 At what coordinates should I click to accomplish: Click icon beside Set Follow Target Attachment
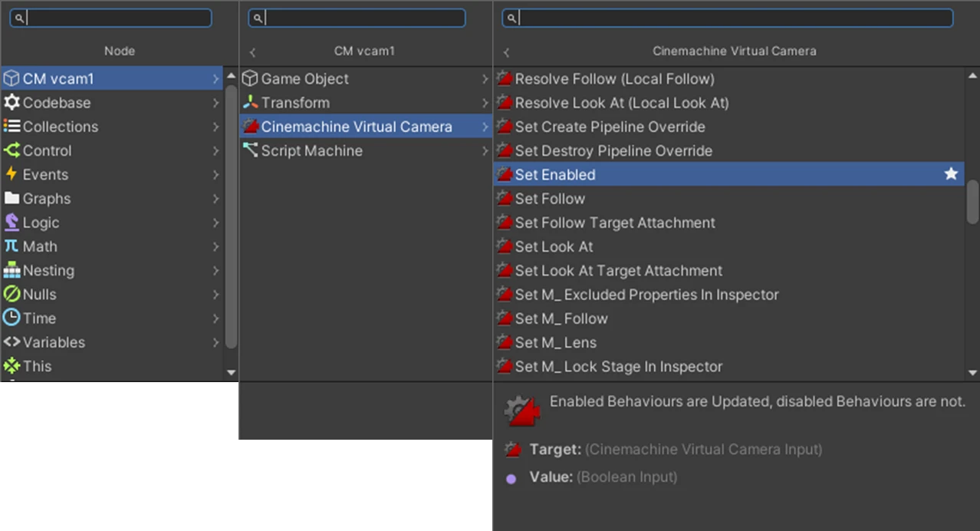tap(504, 223)
